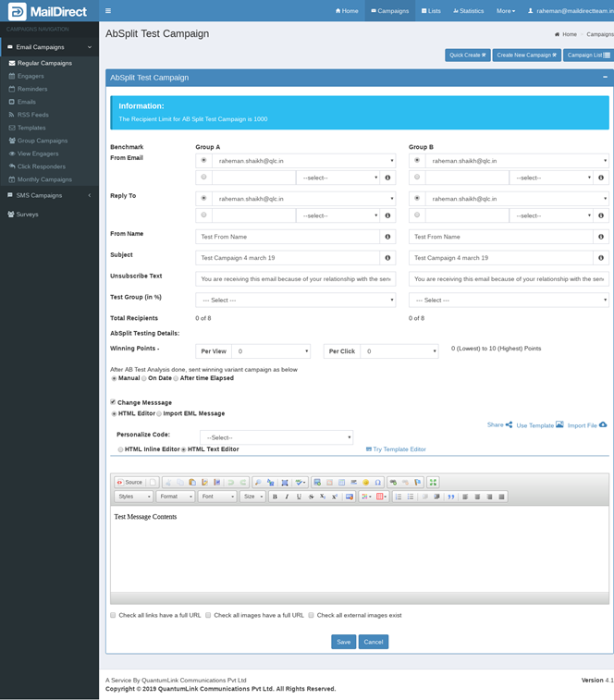The height and width of the screenshot is (700, 614).
Task: Select the On Date radio option
Action: coord(144,378)
